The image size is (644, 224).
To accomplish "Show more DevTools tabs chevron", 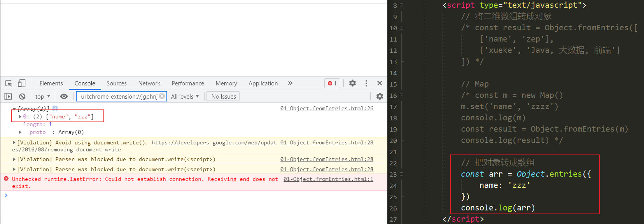I will tap(290, 83).
